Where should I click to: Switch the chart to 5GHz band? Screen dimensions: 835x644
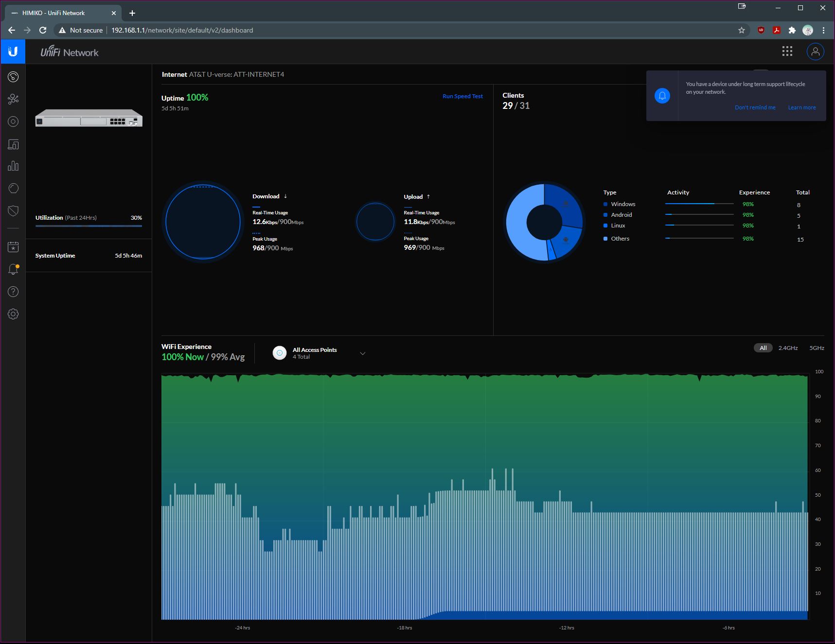817,348
